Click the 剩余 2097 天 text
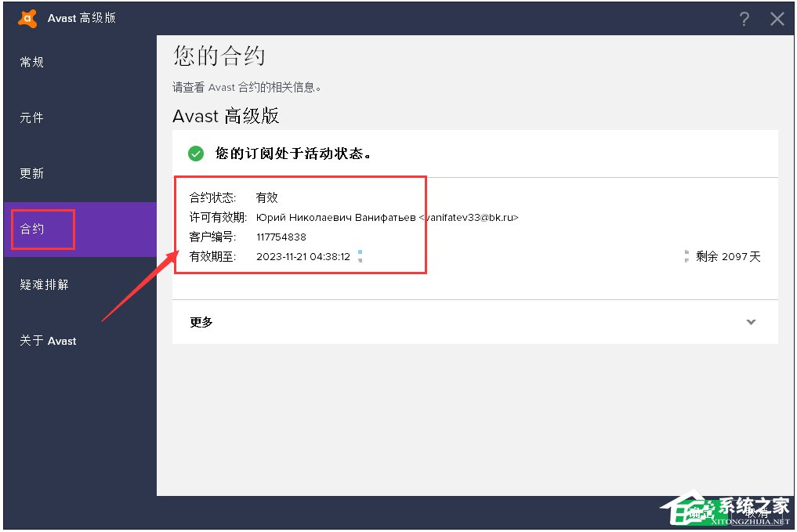 [x=728, y=257]
